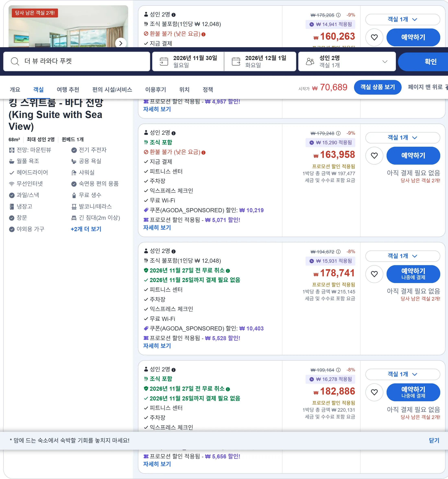Favorite the ₩182,886 room offer

click(x=374, y=392)
